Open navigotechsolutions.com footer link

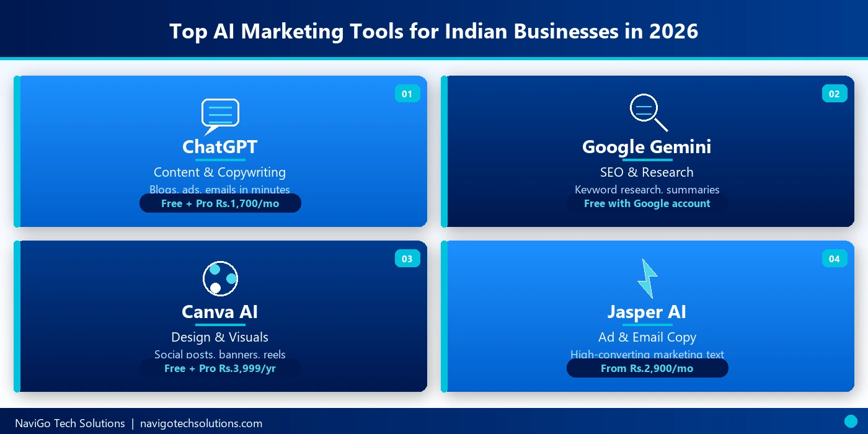[x=201, y=424]
